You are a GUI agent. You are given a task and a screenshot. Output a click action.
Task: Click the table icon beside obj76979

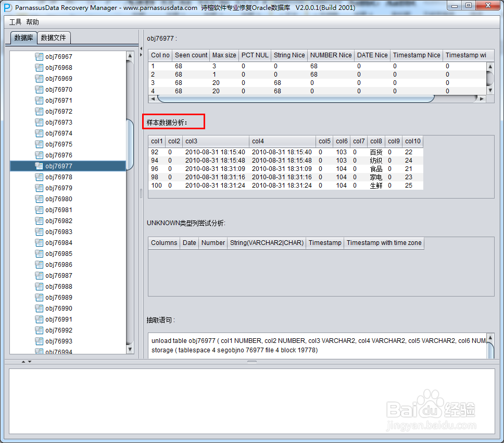[39, 188]
